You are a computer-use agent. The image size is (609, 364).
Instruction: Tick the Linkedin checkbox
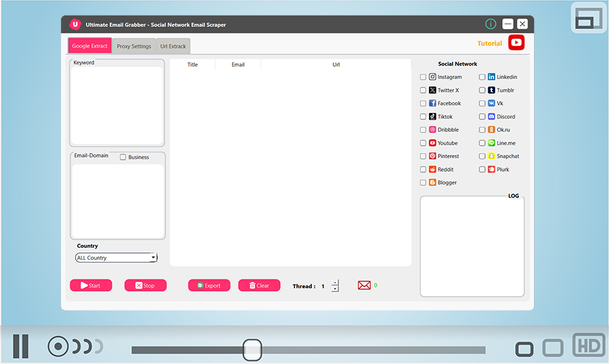[x=482, y=77]
